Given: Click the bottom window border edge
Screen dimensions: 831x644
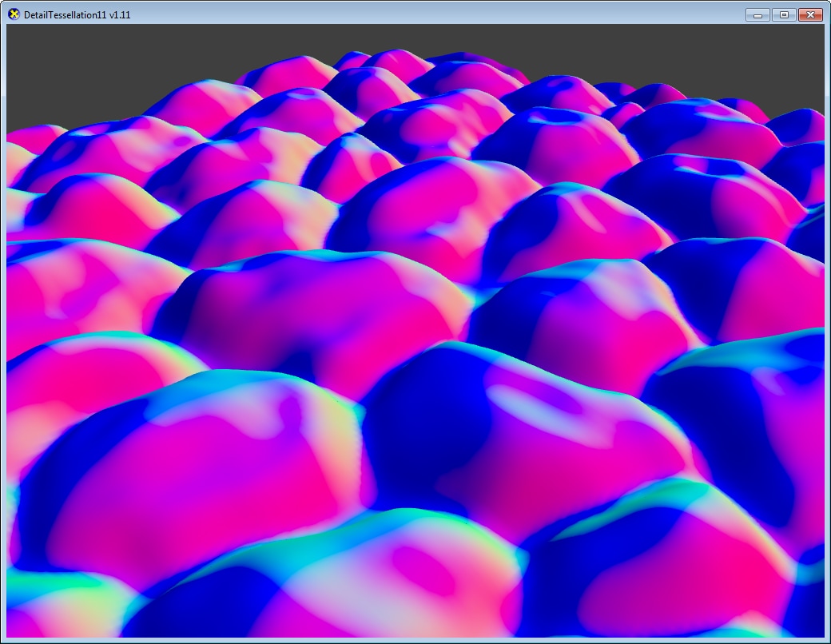Looking at the screenshot, I should tap(415, 640).
